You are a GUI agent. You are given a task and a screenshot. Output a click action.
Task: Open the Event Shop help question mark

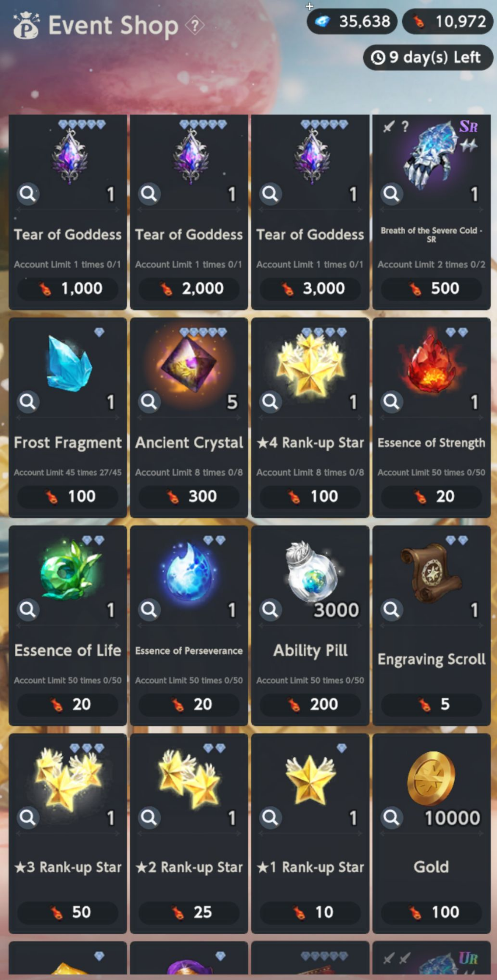coord(195,26)
